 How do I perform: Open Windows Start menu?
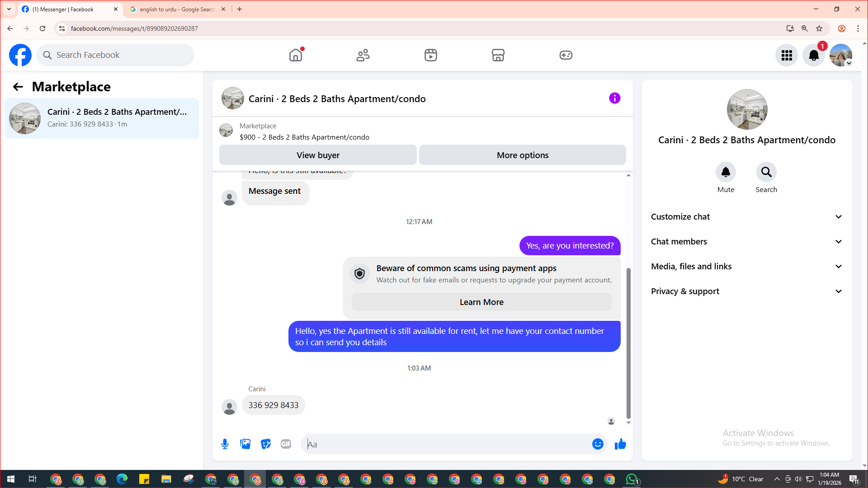click(11, 479)
